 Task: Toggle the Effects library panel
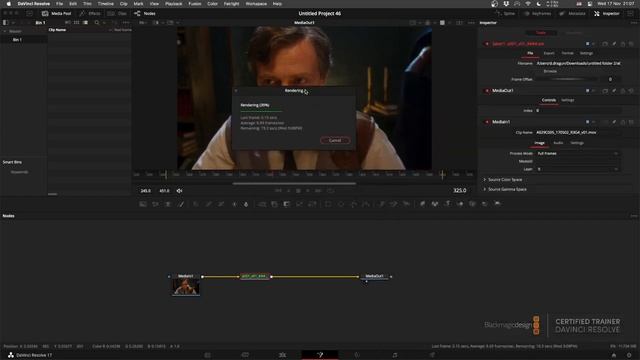click(x=90, y=13)
